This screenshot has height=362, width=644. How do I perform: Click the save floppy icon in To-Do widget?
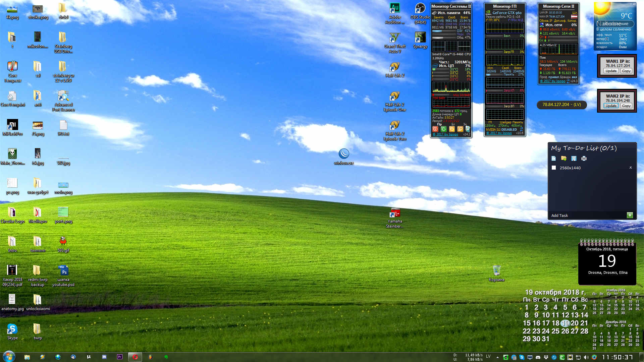point(574,158)
